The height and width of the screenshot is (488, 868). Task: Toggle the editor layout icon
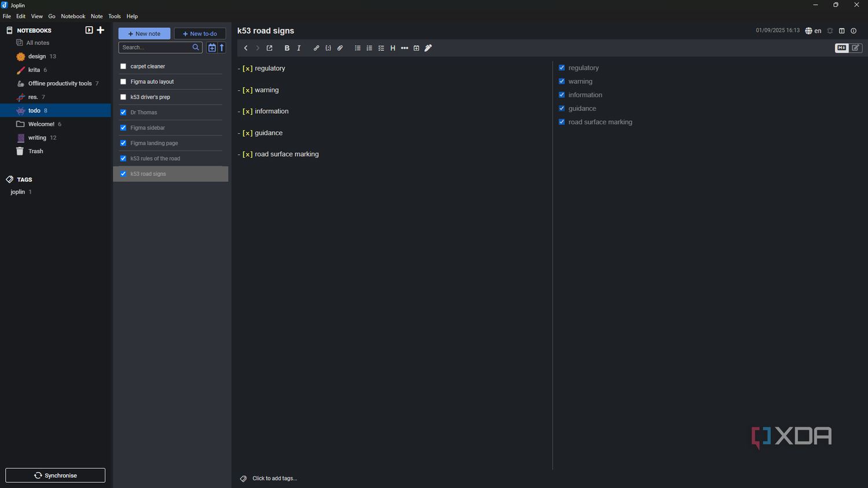point(842,31)
